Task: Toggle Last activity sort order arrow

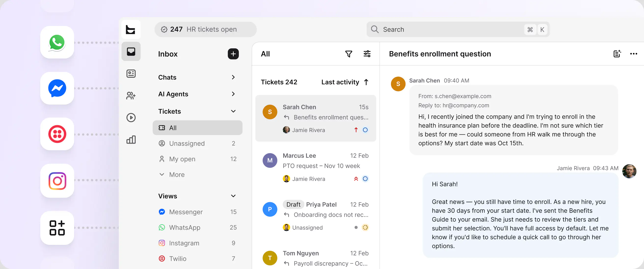Action: coord(366,82)
